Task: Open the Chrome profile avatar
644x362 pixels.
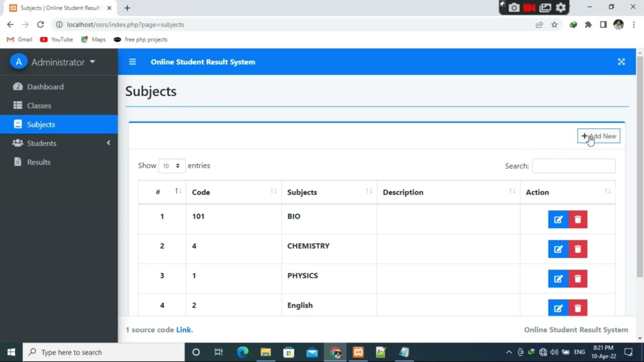Action: (618, 24)
